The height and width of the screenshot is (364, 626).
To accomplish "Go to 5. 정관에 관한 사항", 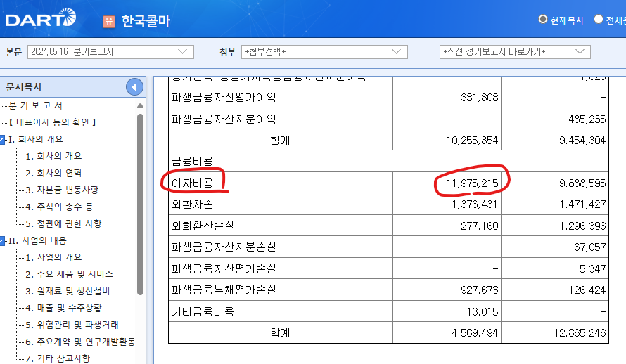I will tap(63, 223).
